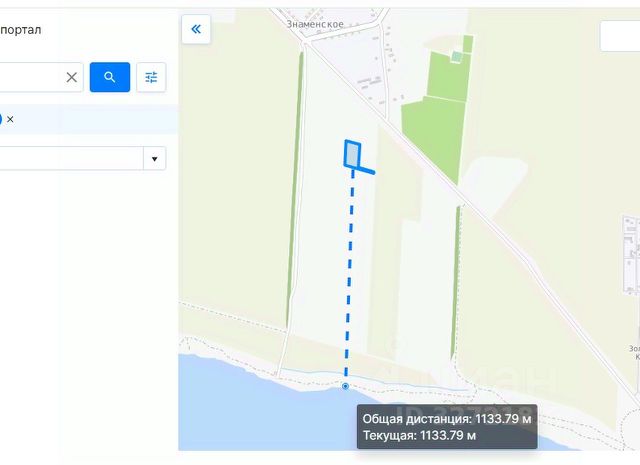Screen dimensions: 640x465
Task: Collapse the sidebar with double-chevron button
Action: coord(196,29)
